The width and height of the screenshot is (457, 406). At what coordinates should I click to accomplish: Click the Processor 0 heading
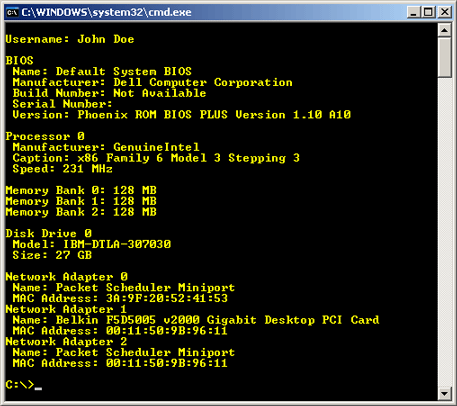(45, 136)
